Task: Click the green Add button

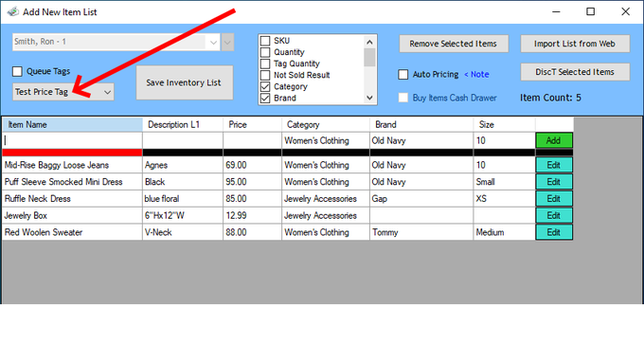Action: coord(554,140)
